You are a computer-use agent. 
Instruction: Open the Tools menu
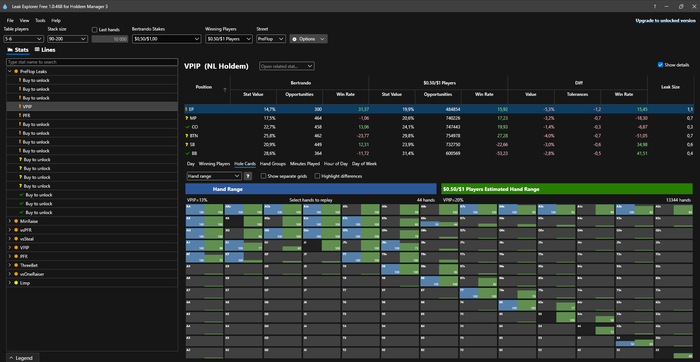pos(40,21)
